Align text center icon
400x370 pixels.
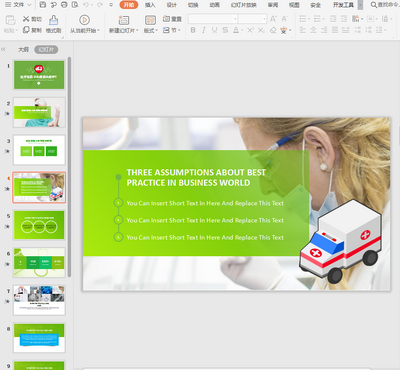tap(314, 30)
